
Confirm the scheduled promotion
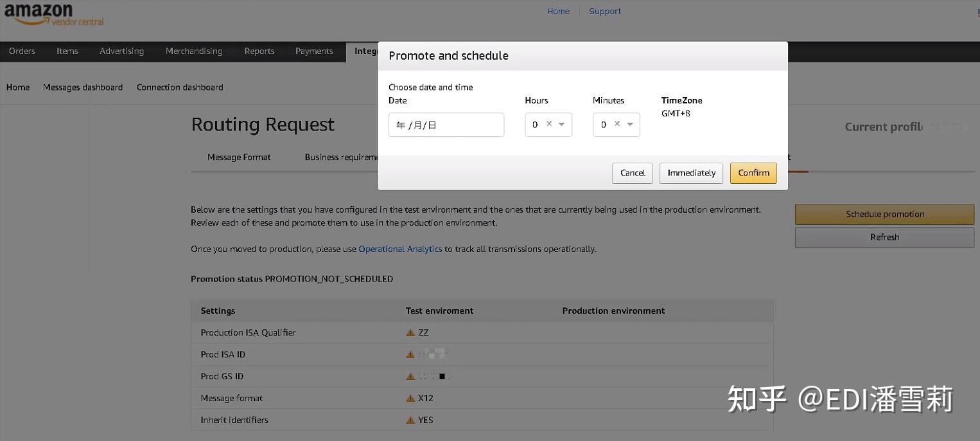753,172
